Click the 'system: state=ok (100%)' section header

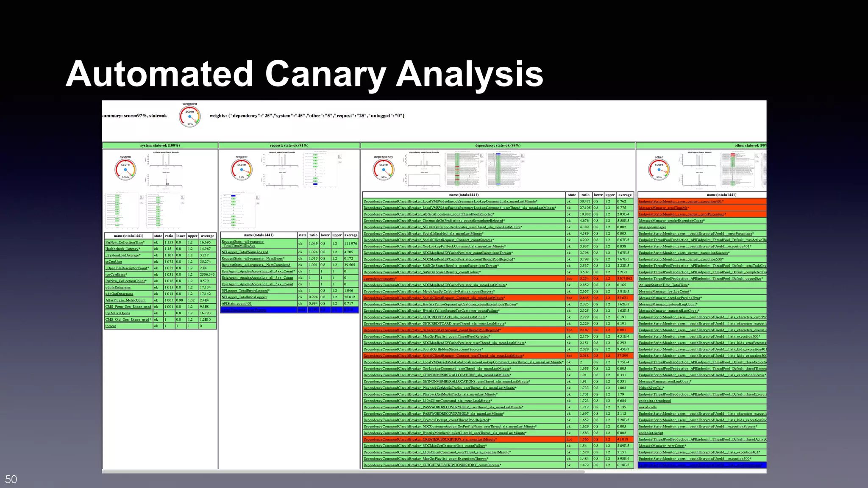tap(160, 145)
